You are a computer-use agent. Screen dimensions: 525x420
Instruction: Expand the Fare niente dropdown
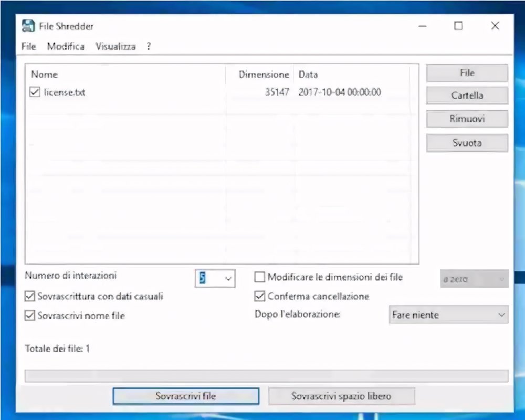click(449, 314)
